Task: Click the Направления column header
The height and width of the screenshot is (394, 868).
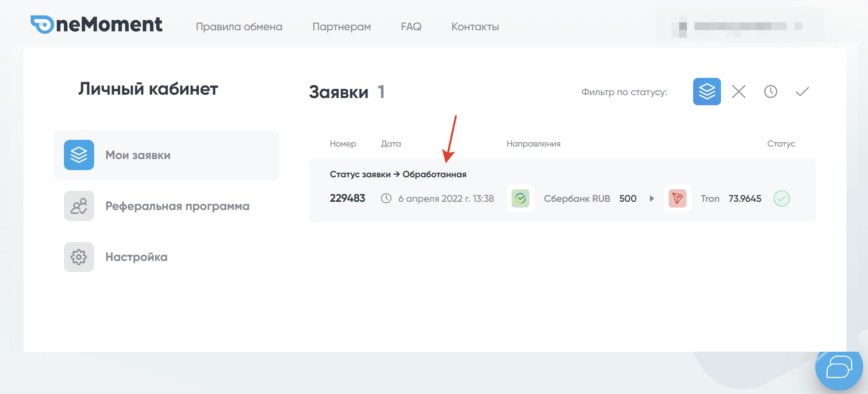Action: (534, 144)
